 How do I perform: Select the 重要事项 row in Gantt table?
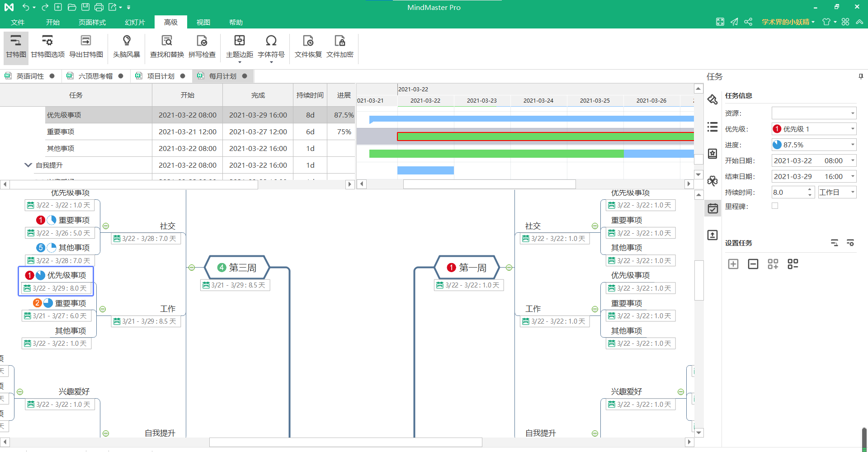[177, 132]
